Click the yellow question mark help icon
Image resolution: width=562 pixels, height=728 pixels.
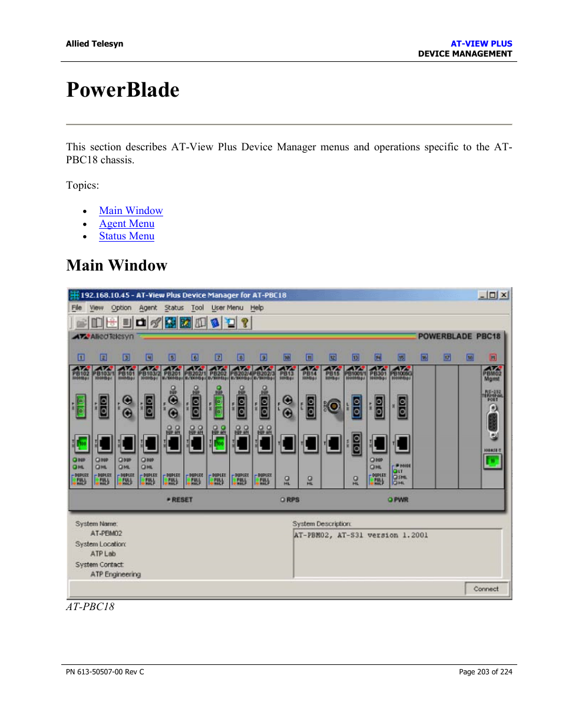pyautogui.click(x=244, y=323)
